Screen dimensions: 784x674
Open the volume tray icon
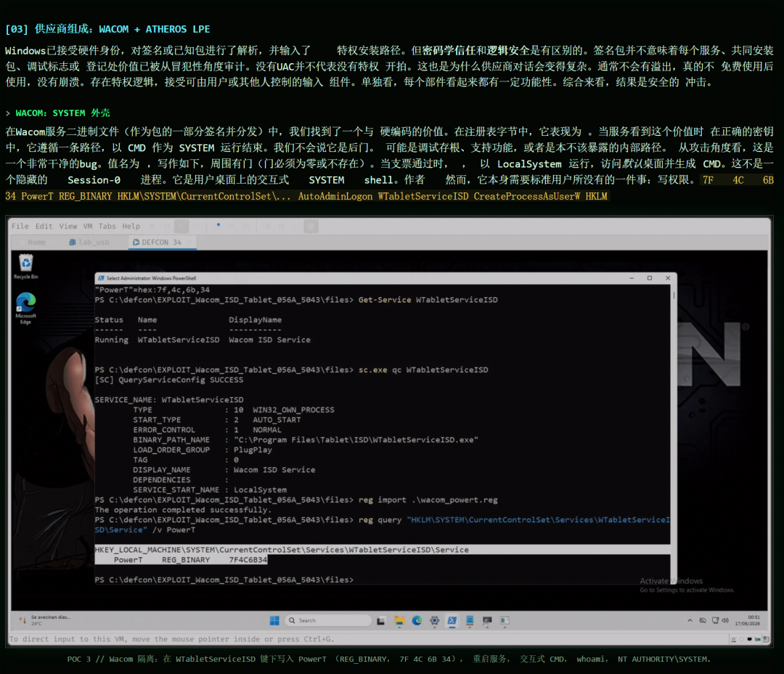tap(725, 620)
